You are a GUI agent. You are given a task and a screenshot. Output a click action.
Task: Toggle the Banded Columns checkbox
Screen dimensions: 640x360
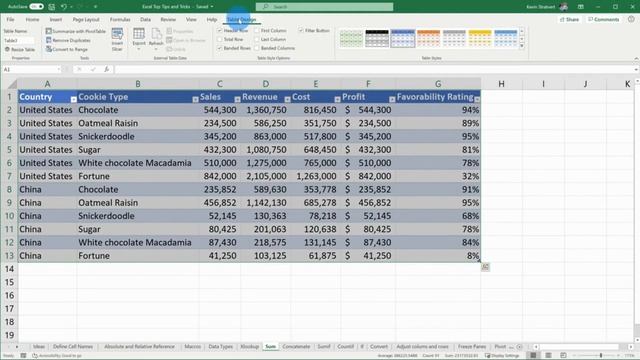257,48
